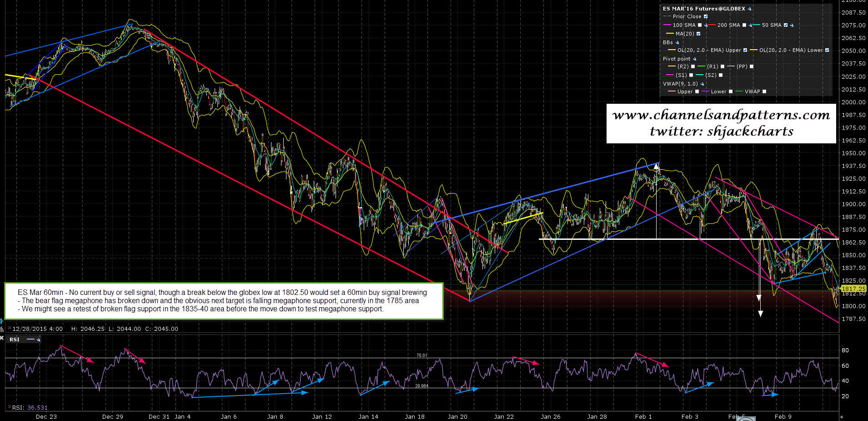Toggle Bollinger Upper band checkbox
868x421 pixels.
coord(745,50)
